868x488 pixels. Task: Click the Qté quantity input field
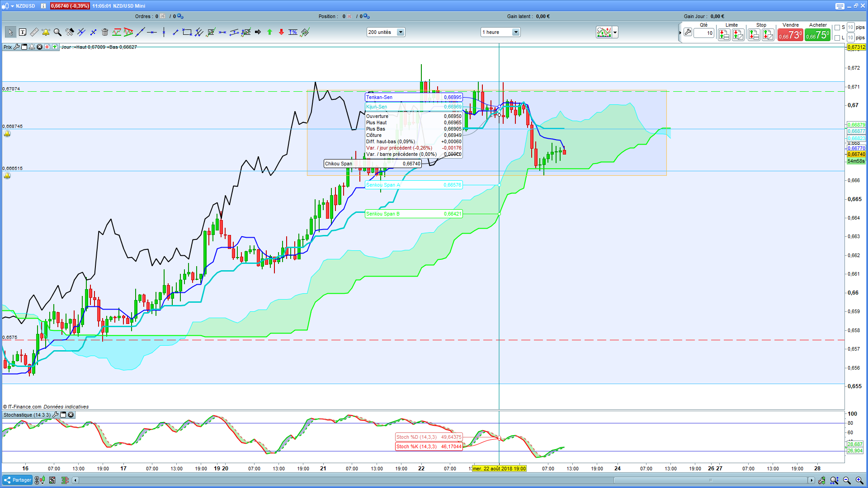pyautogui.click(x=704, y=33)
